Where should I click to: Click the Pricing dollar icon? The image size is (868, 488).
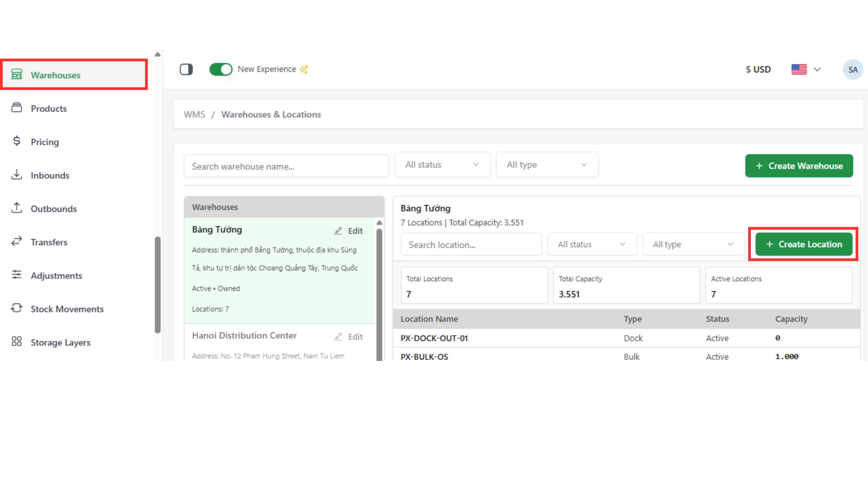[x=16, y=141]
